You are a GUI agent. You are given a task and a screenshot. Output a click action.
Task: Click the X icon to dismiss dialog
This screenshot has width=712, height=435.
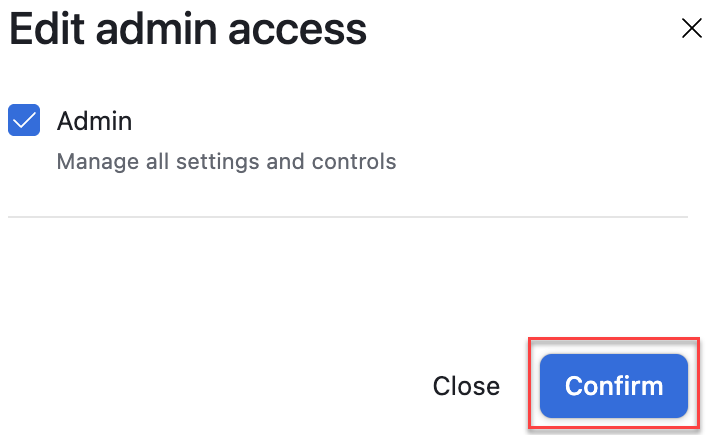coord(691,28)
